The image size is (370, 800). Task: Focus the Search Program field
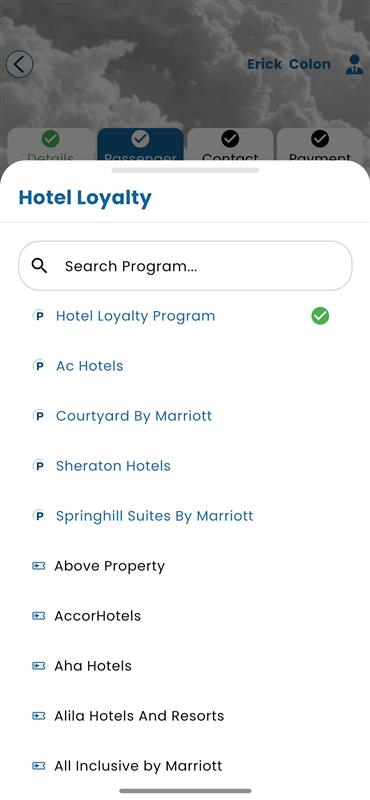(185, 266)
